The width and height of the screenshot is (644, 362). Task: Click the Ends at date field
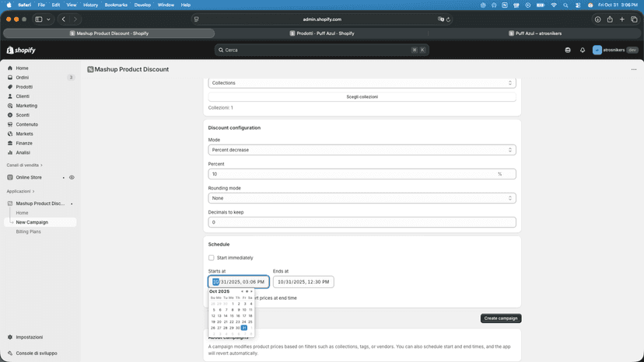click(303, 282)
